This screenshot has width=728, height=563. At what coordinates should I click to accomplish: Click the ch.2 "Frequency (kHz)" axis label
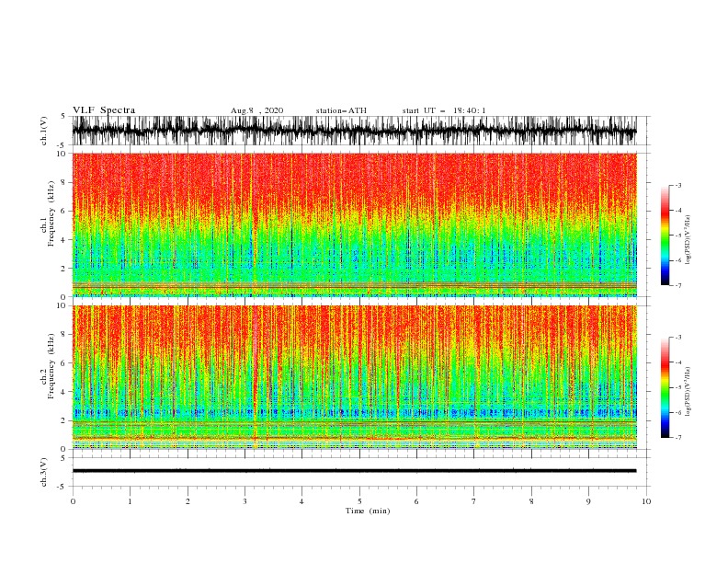tap(51, 366)
